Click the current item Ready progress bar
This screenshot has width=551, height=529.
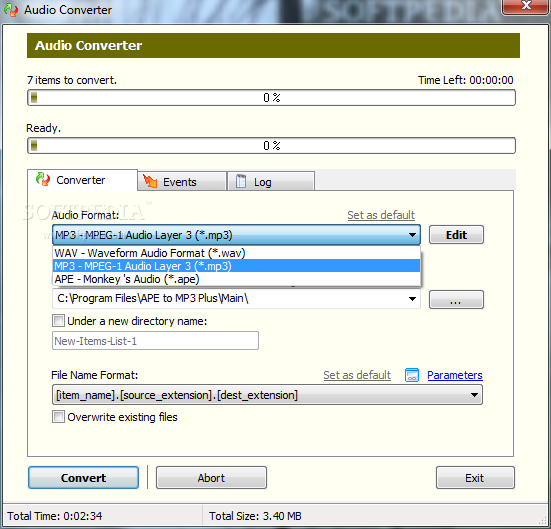click(x=271, y=146)
